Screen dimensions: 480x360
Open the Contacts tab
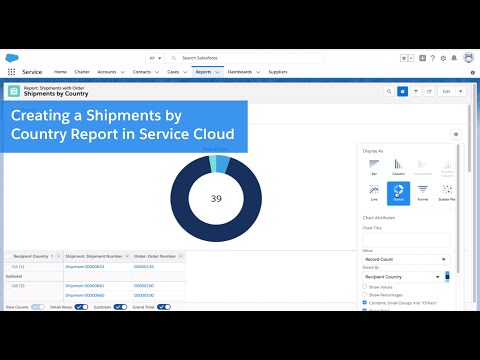(142, 72)
